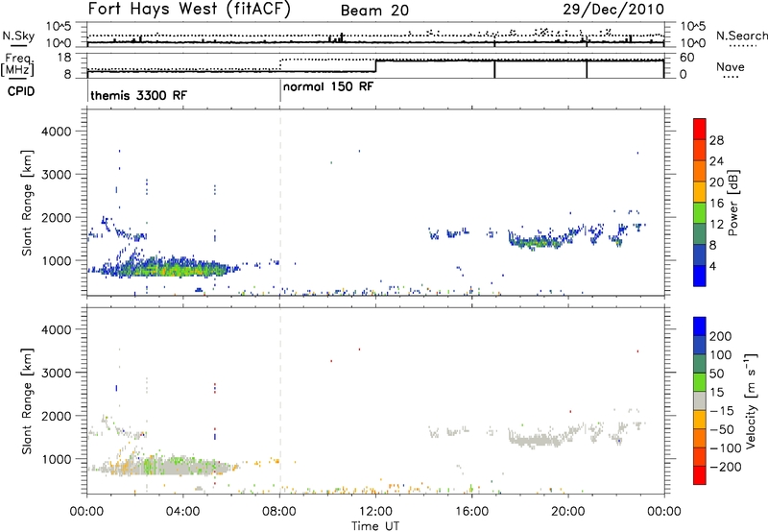Click the 'Fort Hays West (fitACF)' title
768x532 pixels.
[189, 10]
